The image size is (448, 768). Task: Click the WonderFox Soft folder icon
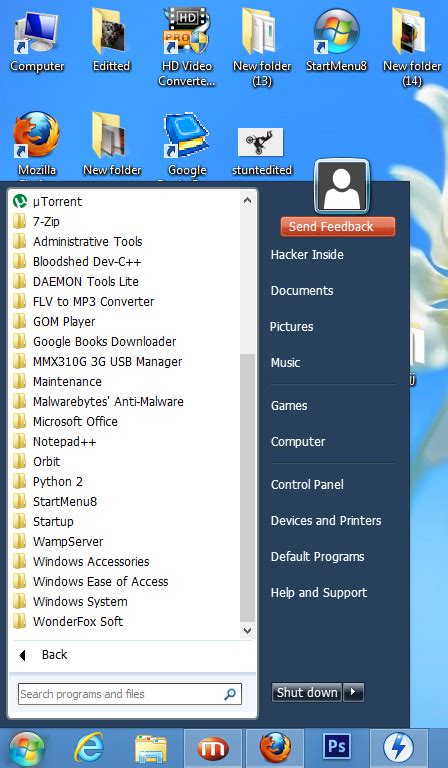[20, 622]
